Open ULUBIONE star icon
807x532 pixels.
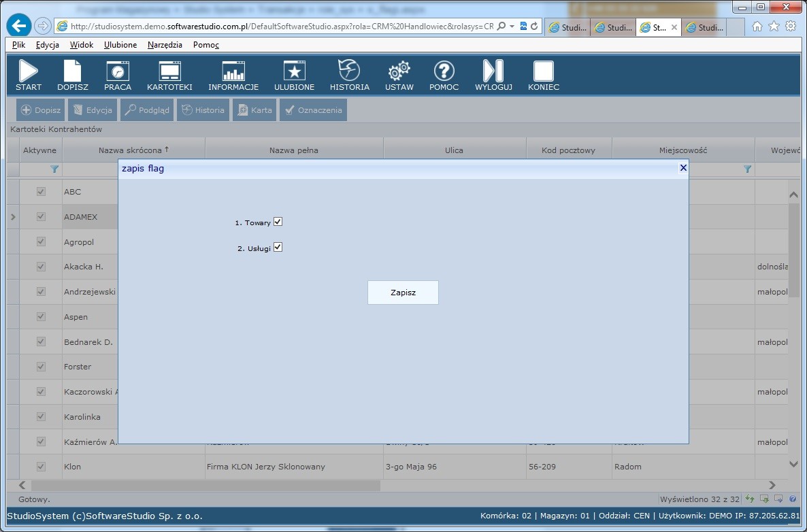coord(294,76)
